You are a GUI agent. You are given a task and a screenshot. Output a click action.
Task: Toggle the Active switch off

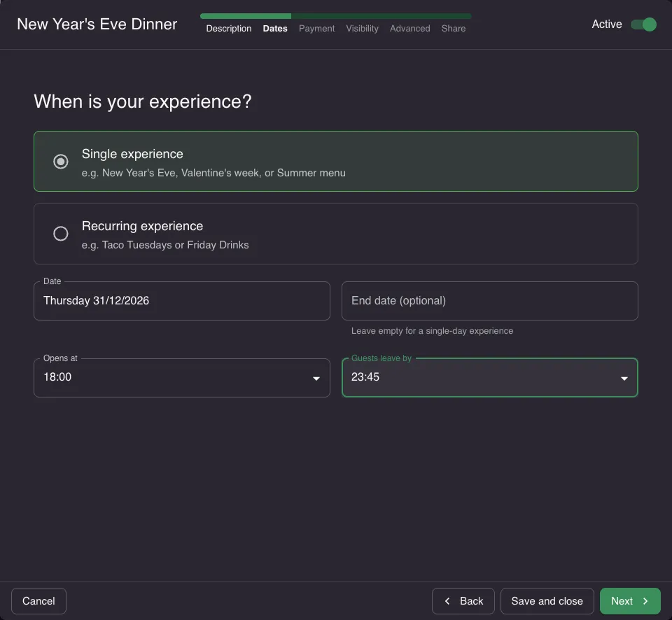point(643,24)
